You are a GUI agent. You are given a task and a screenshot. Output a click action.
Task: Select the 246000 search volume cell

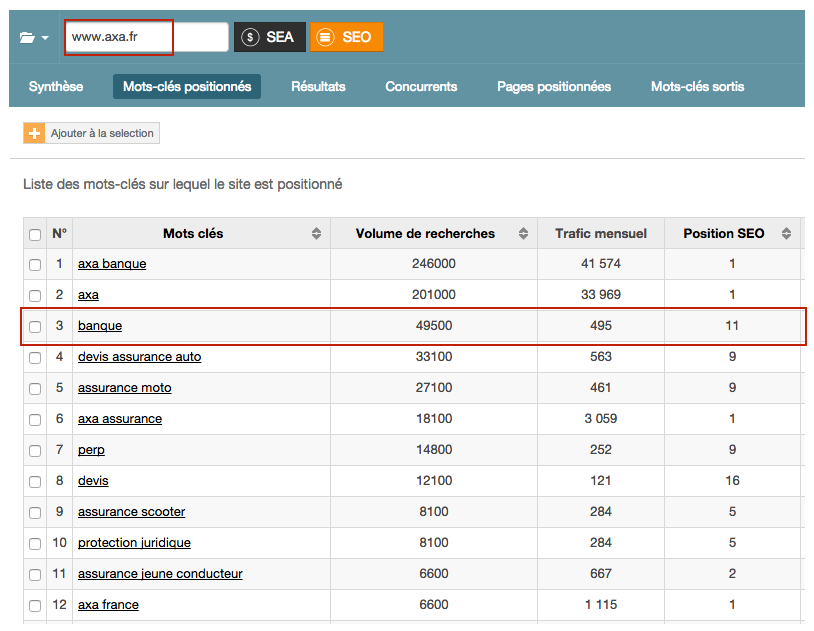[434, 264]
